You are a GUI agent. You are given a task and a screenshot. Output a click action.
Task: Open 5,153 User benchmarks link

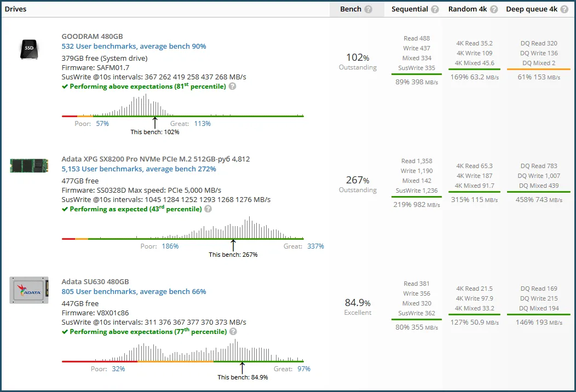pos(139,169)
